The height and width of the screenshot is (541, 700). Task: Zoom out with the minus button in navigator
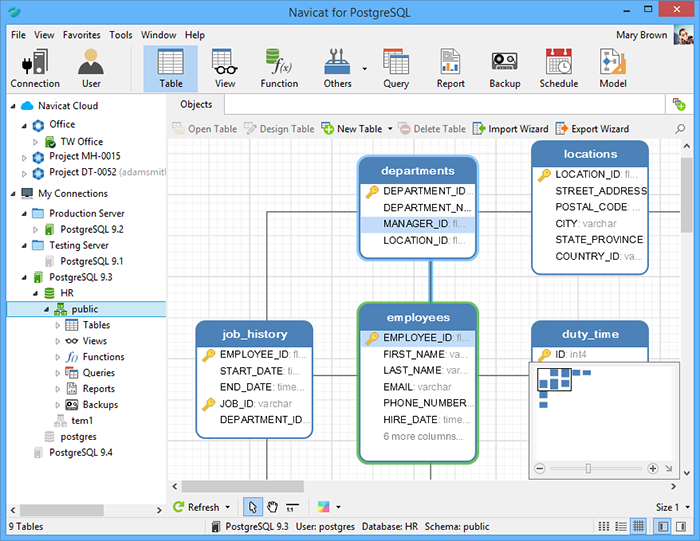coord(540,468)
